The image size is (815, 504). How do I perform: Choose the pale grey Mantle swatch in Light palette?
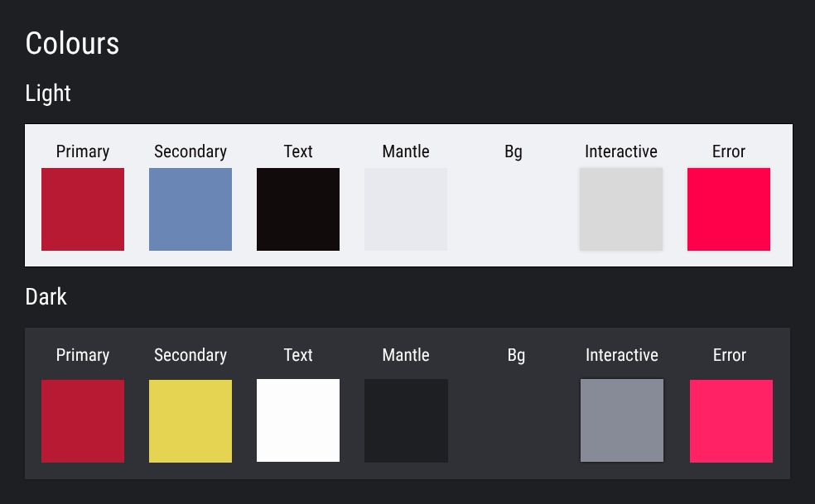point(406,209)
